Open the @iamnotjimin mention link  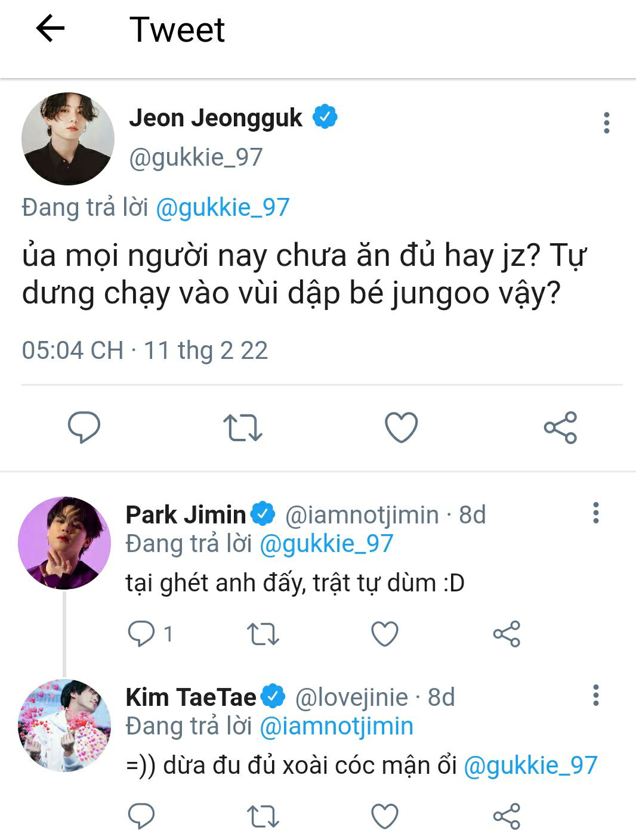pyautogui.click(x=336, y=726)
